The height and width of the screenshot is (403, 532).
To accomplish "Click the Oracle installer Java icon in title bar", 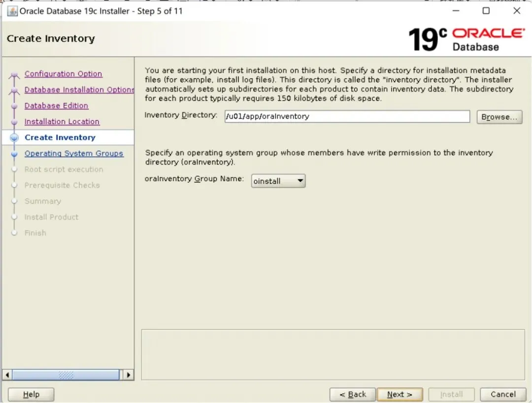I will click(12, 11).
